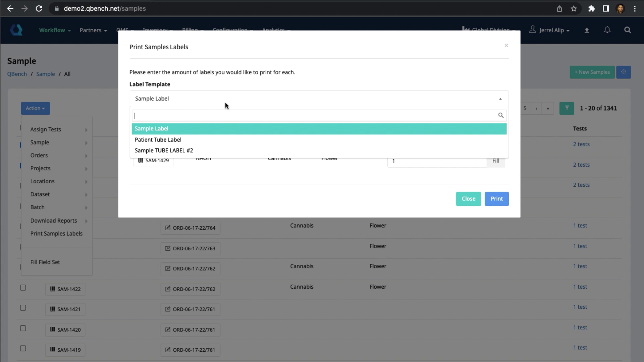644x362 pixels.
Task: Toggle checkbox for SAM-1422 row selection
Action: tap(22, 288)
